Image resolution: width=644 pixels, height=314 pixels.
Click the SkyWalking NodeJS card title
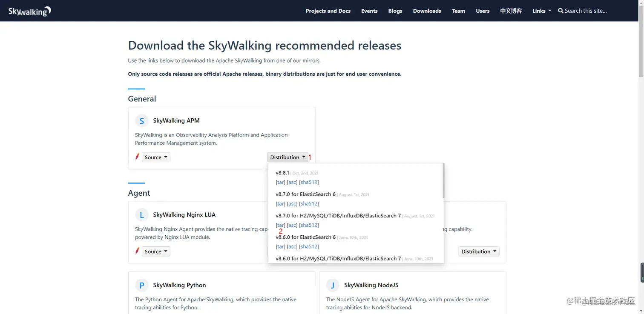(x=371, y=285)
